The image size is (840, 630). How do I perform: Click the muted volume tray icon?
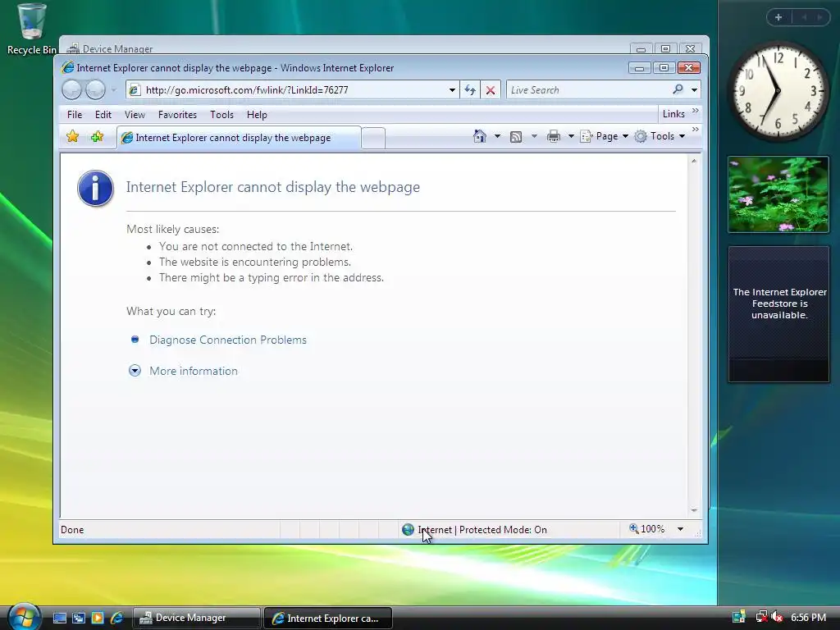(777, 617)
